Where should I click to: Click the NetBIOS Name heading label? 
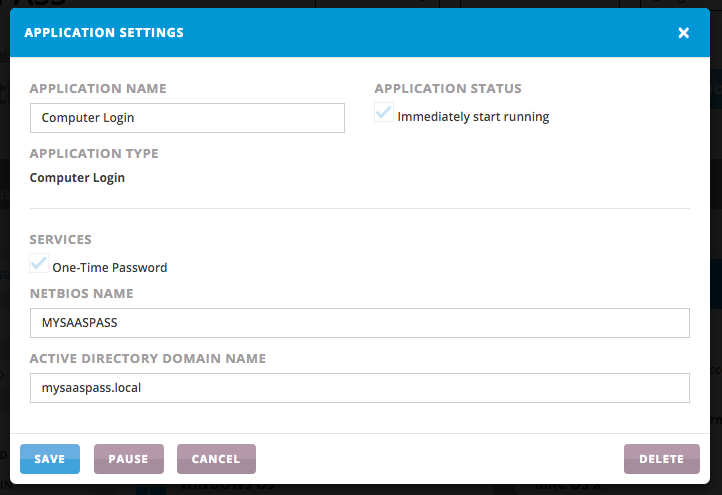pos(81,294)
